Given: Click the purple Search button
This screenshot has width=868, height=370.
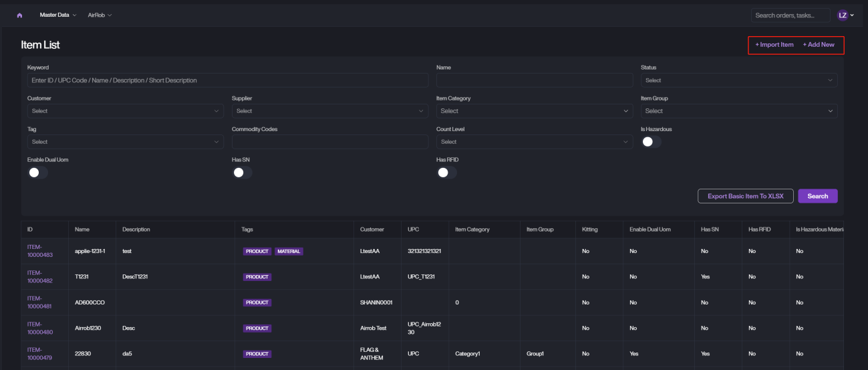Looking at the screenshot, I should tap(817, 196).
